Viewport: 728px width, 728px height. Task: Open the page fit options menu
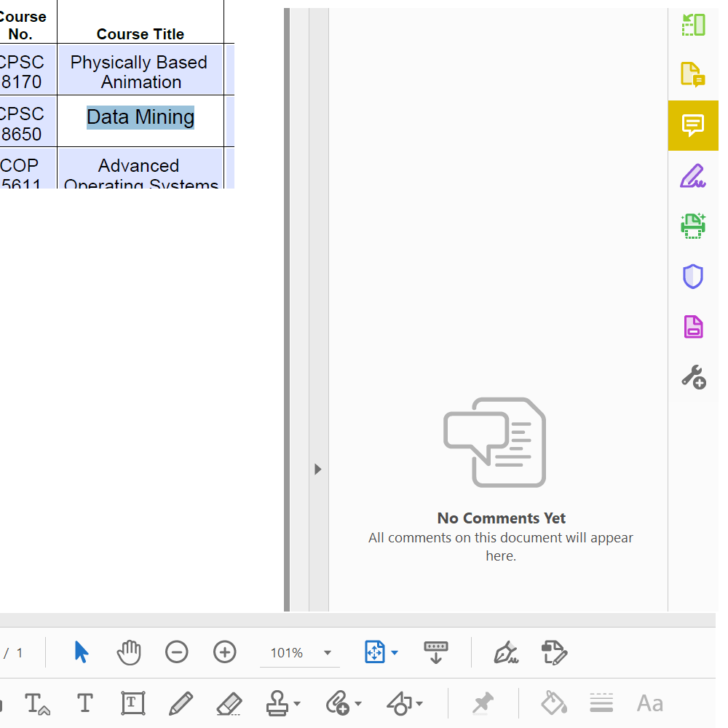click(394, 652)
